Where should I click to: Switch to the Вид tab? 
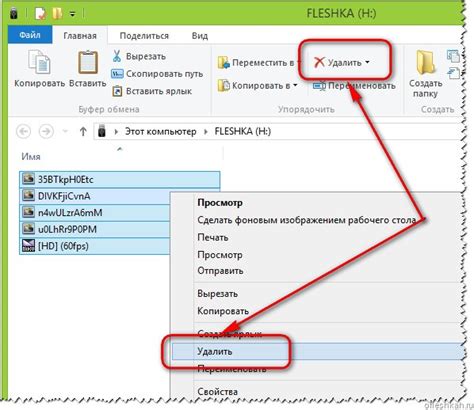click(200, 36)
